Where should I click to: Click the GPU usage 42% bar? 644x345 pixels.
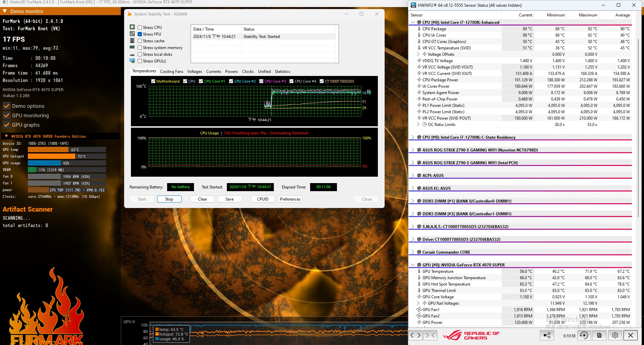pyautogui.click(x=67, y=163)
